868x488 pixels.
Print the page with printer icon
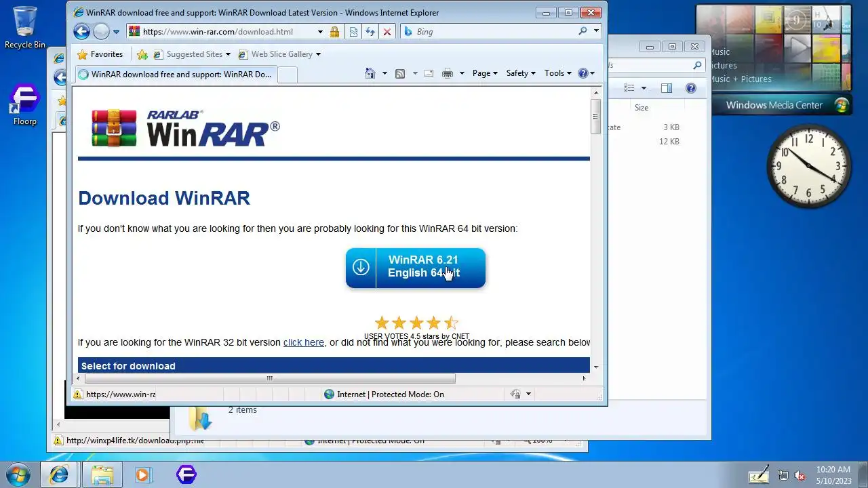448,73
